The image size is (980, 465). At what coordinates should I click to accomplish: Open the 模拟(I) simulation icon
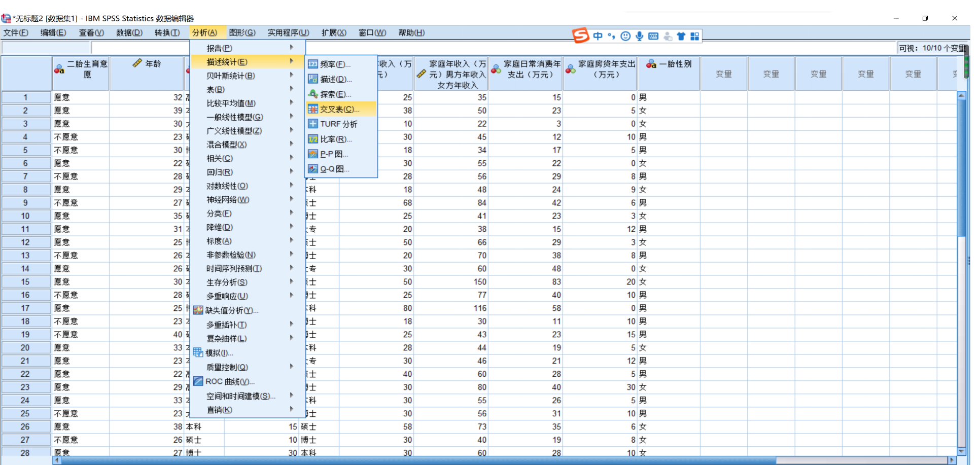(x=198, y=353)
